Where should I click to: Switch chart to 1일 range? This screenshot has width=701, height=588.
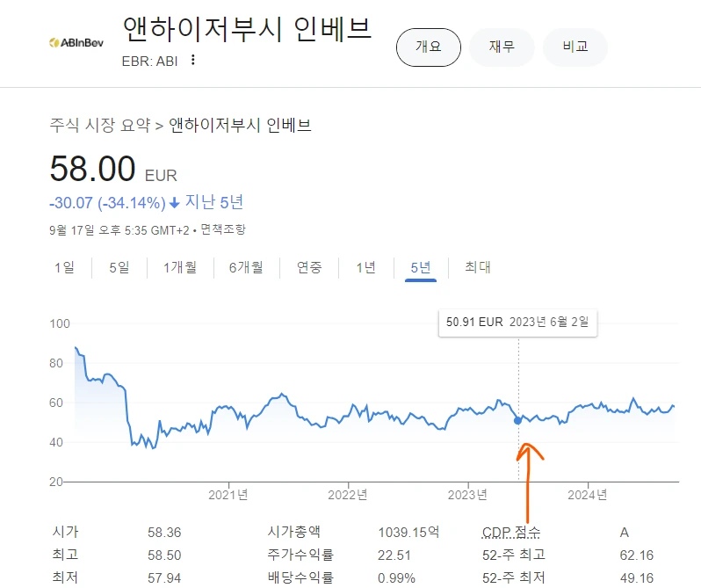[64, 267]
